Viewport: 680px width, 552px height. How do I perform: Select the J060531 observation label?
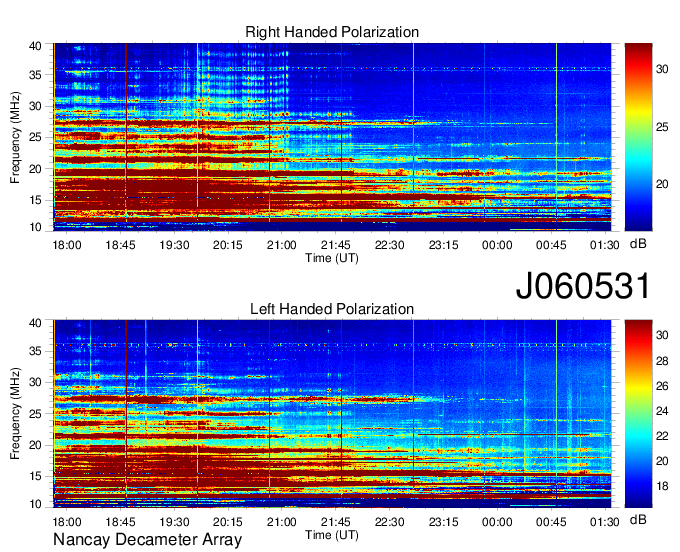(583, 286)
